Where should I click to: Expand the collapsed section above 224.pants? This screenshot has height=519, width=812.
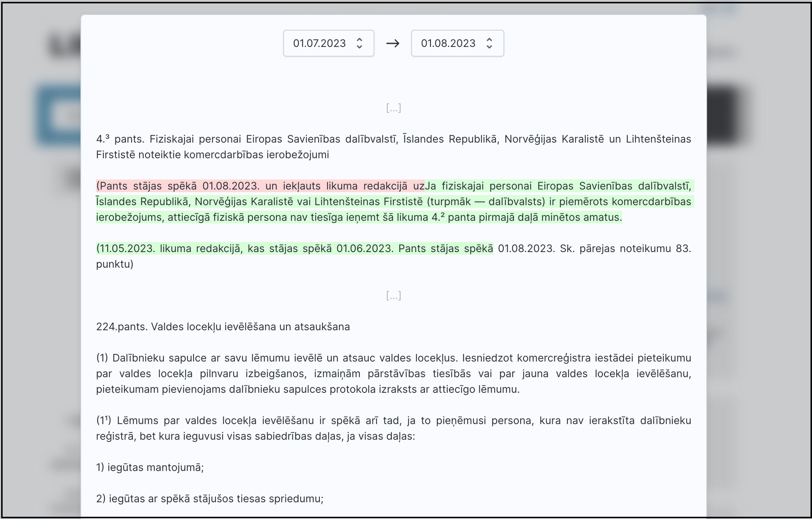(393, 296)
